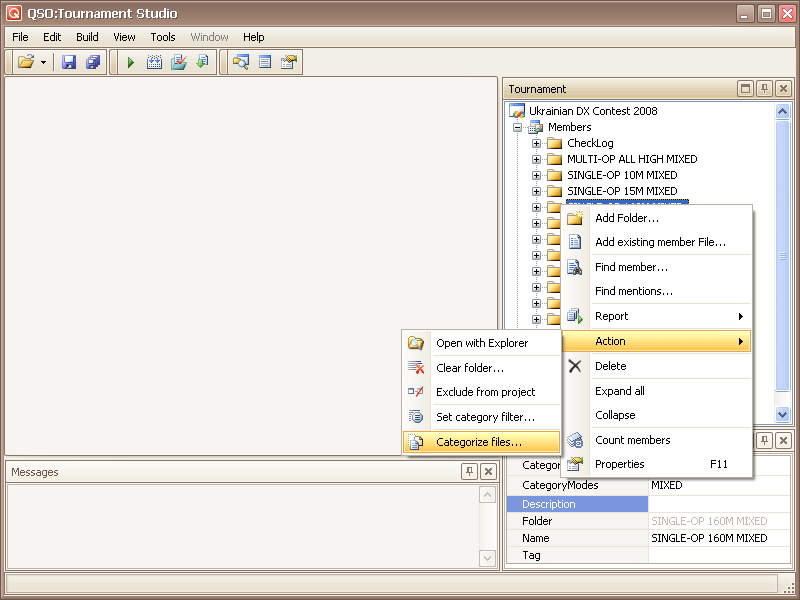Choose Categorize files… from the submenu
800x600 pixels.
pos(478,442)
